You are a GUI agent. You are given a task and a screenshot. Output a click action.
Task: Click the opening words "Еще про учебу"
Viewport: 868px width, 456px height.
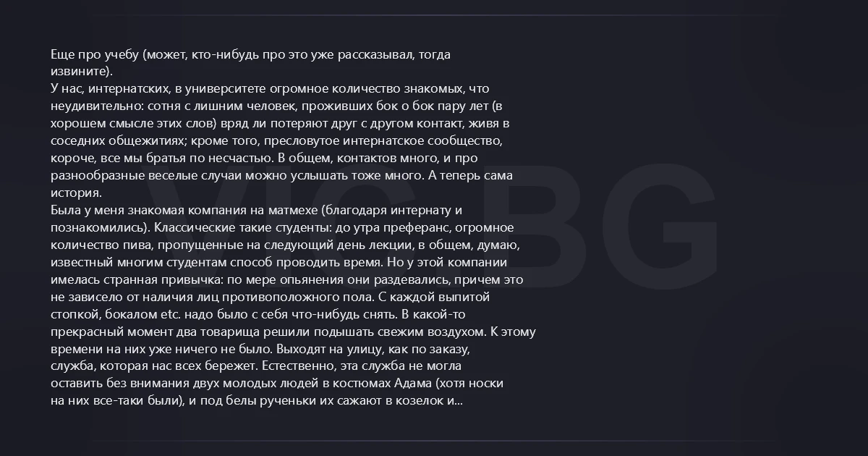coord(94,54)
